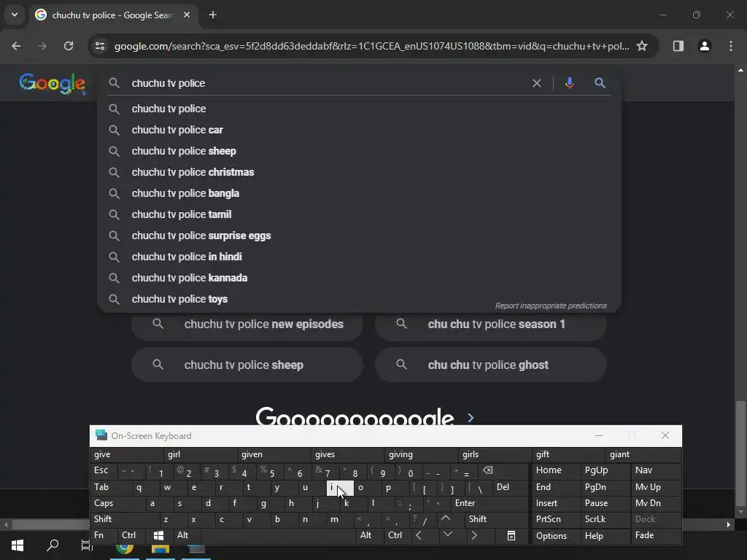Select the 'given' word prediction

[x=274, y=454]
